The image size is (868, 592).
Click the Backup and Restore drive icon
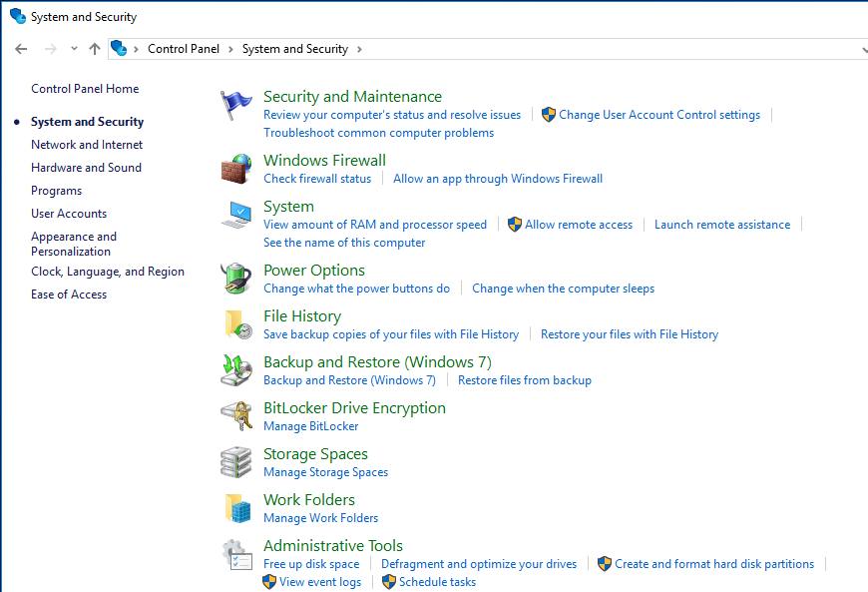(236, 370)
